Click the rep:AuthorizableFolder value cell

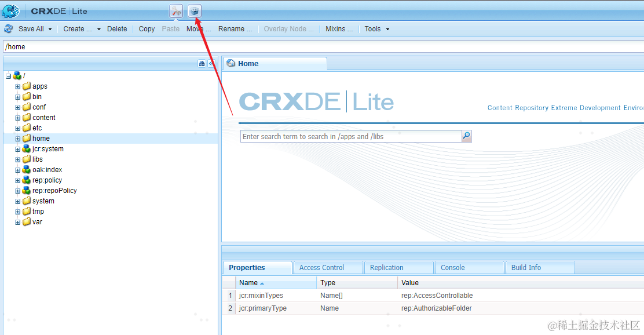437,308
